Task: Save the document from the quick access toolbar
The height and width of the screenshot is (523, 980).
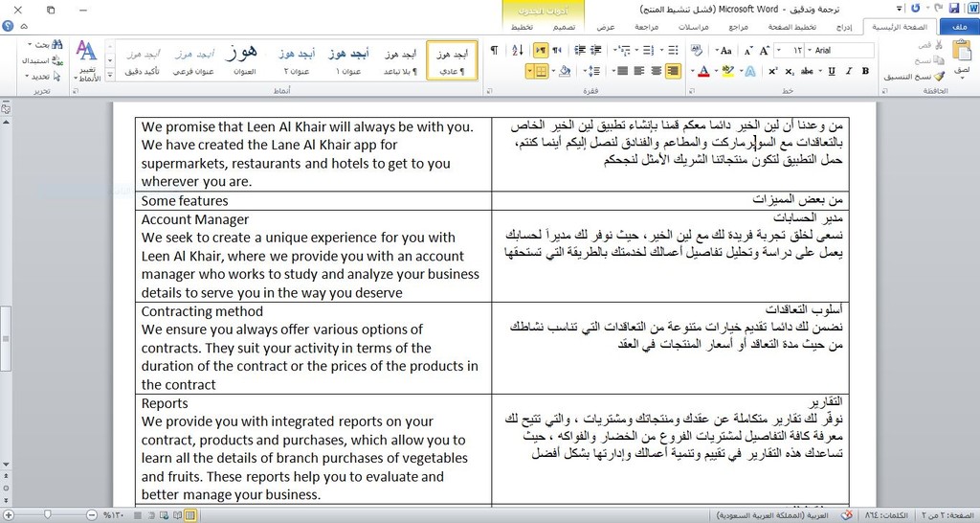Action: point(954,9)
